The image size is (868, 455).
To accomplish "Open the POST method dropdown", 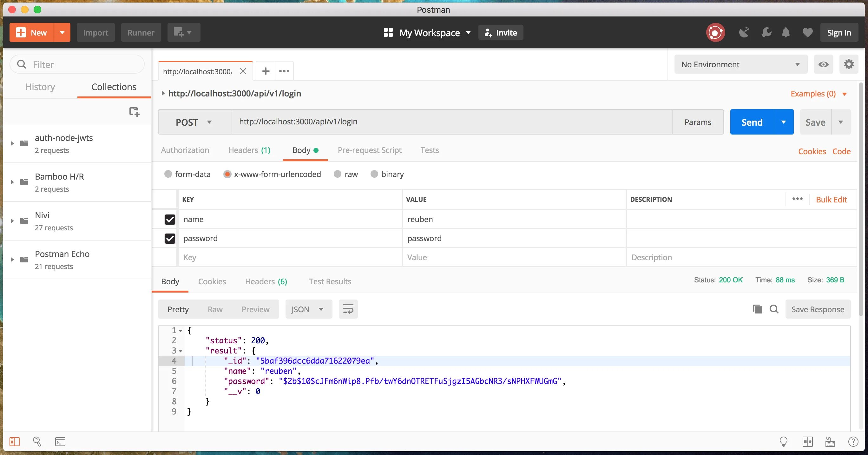I will 194,122.
